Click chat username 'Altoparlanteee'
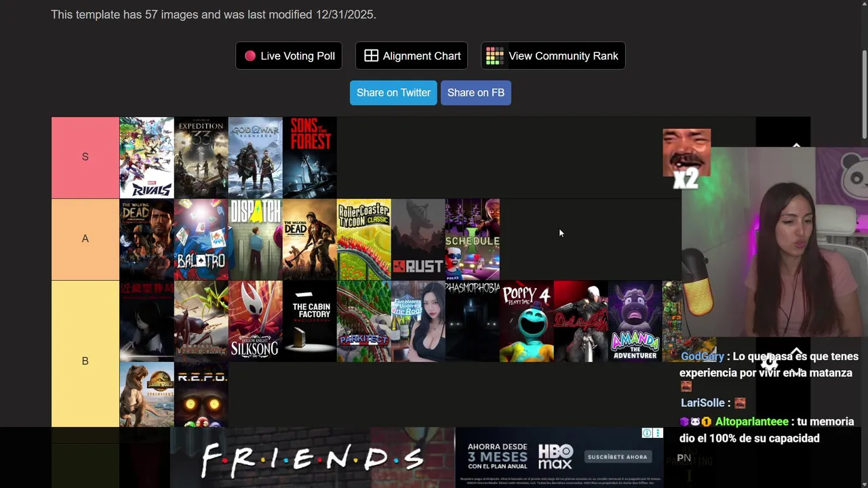 point(751,422)
